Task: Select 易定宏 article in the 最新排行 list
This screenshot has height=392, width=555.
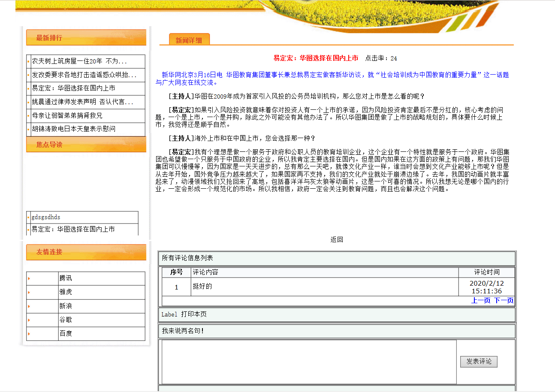Action: coord(73,88)
